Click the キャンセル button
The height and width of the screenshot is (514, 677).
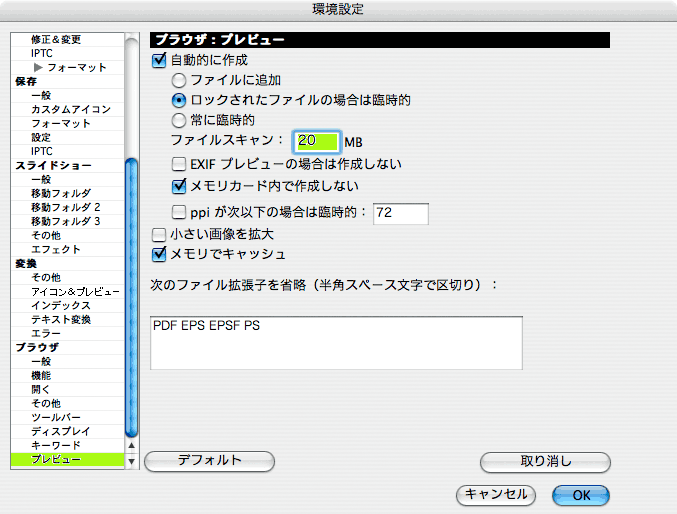[496, 495]
